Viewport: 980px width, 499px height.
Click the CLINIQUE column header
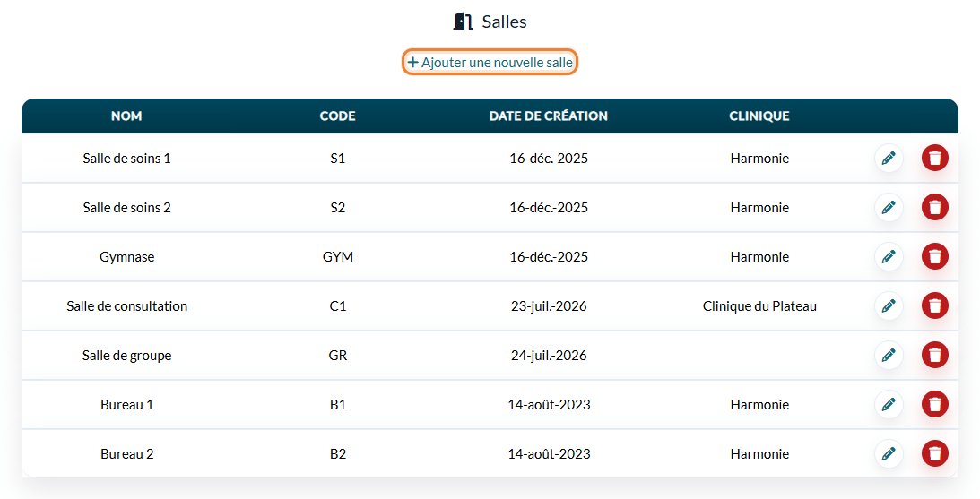click(759, 116)
